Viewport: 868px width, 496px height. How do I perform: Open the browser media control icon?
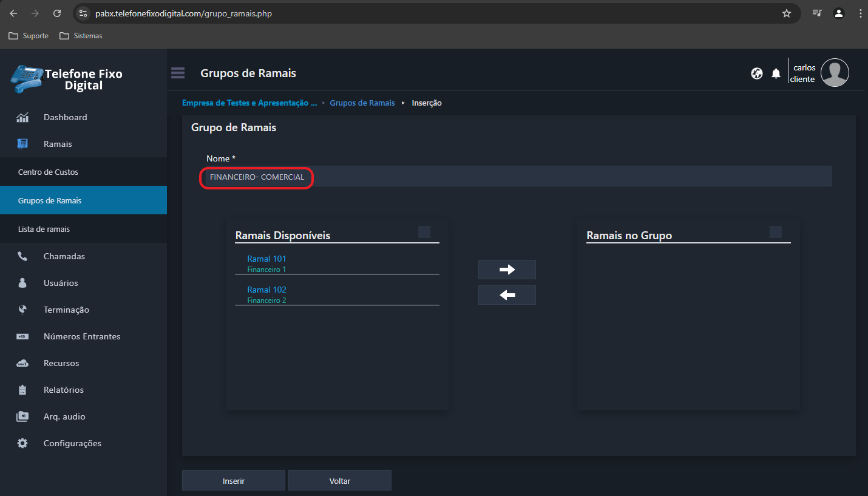pos(817,13)
